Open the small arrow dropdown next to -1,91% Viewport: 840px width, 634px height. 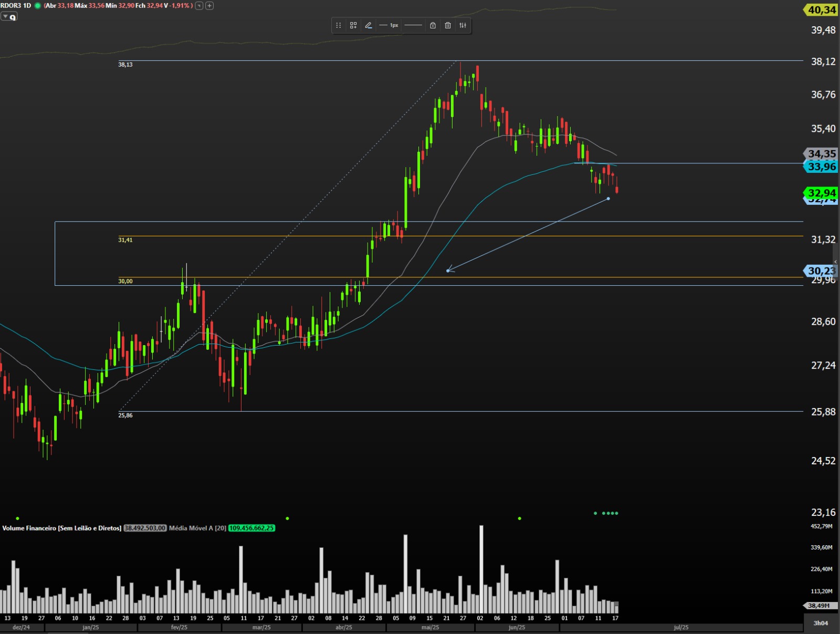tap(199, 6)
